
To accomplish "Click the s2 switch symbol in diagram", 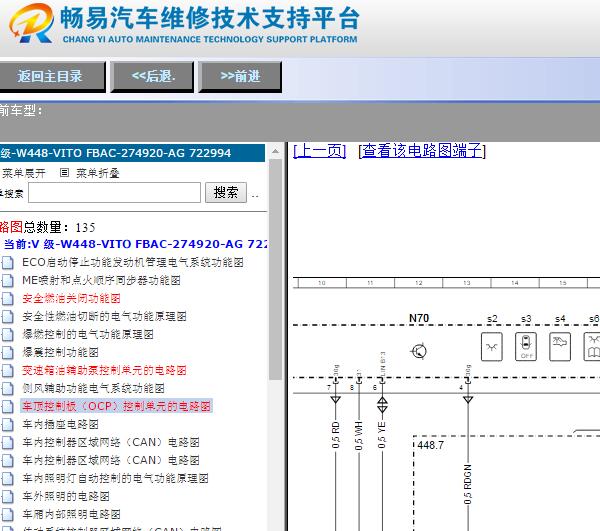I will [492, 347].
